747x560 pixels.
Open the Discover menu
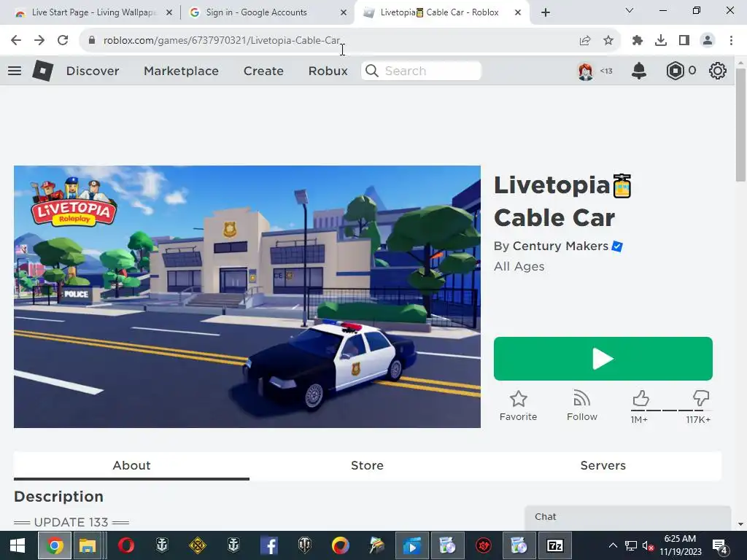(93, 71)
